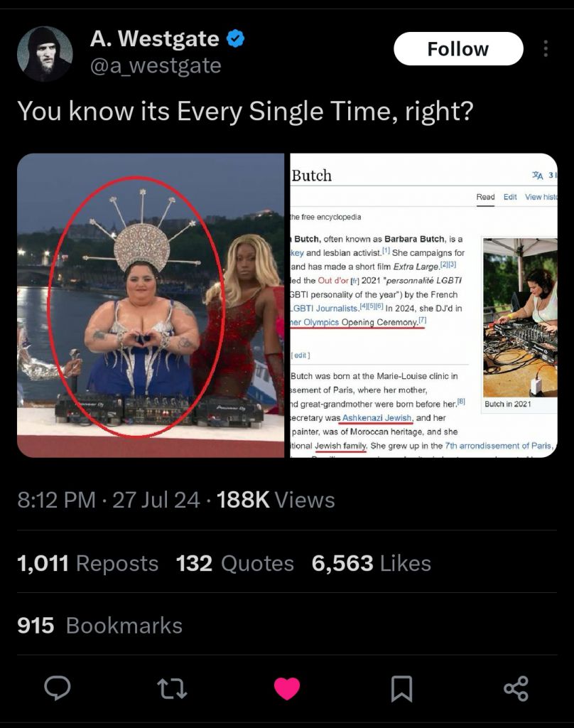The image size is (574, 728).
Task: Tap the blue verified badge
Action: 235,38
